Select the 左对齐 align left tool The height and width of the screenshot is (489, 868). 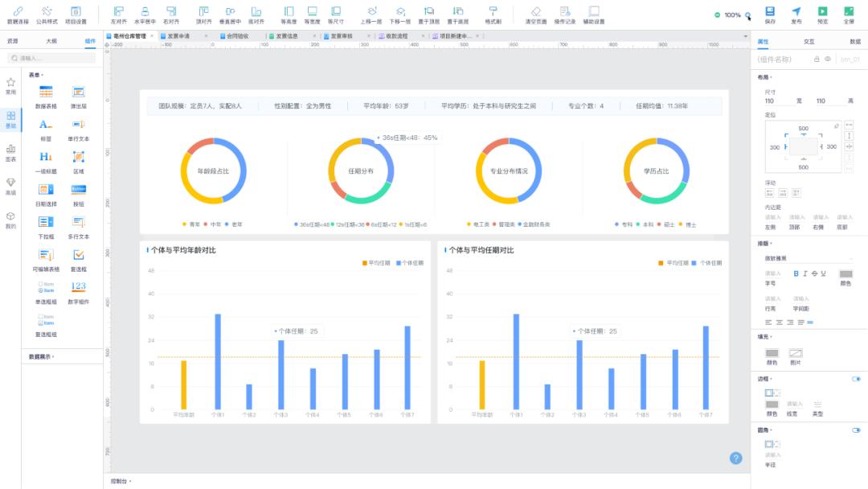point(119,11)
